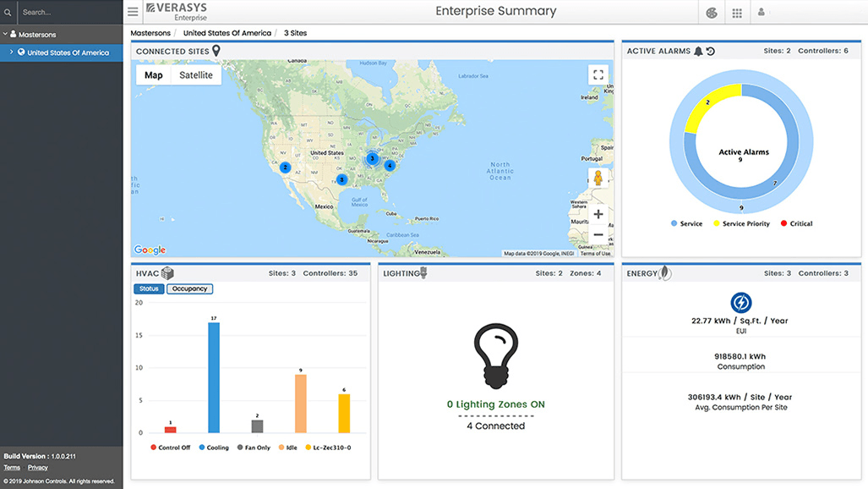Viewport: 868px width, 489px height.
Task: Zoom out on the map
Action: pos(598,235)
